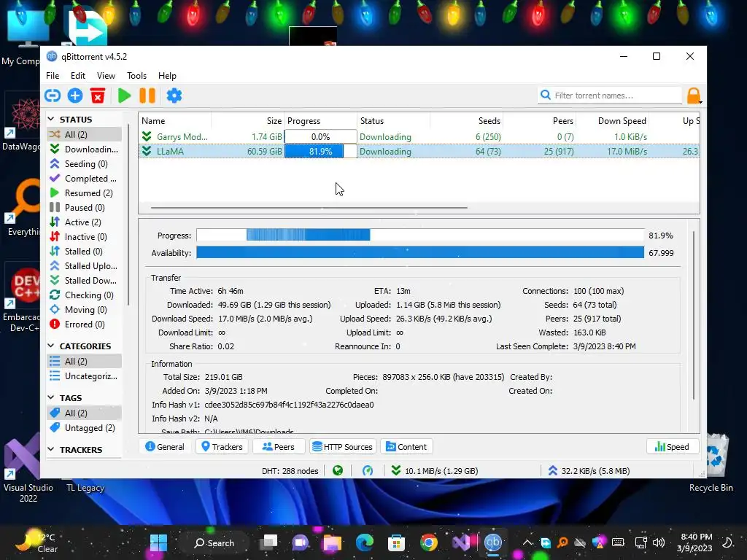747x560 pixels.
Task: Select All (2) under CATEGORIES
Action: point(85,362)
